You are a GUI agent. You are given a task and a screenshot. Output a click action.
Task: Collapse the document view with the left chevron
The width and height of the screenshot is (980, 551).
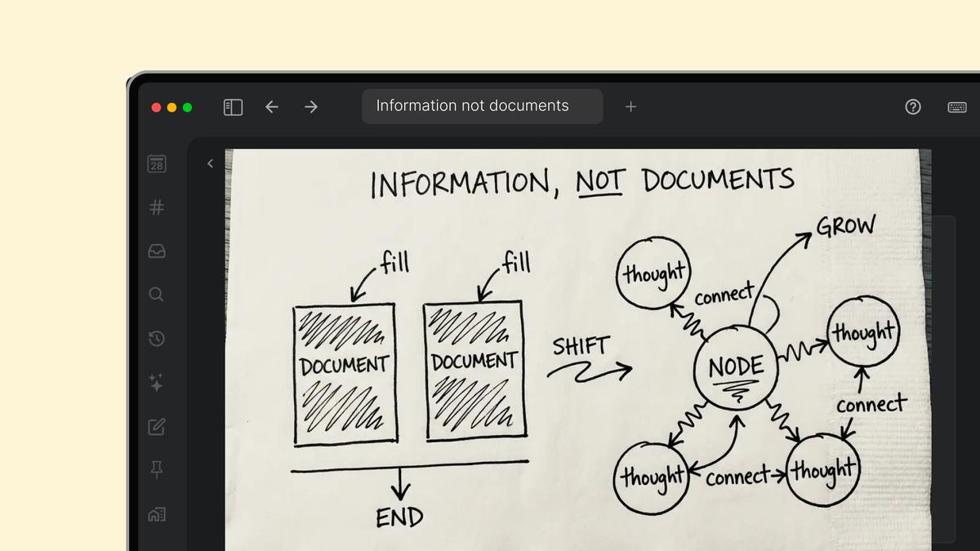(x=210, y=163)
